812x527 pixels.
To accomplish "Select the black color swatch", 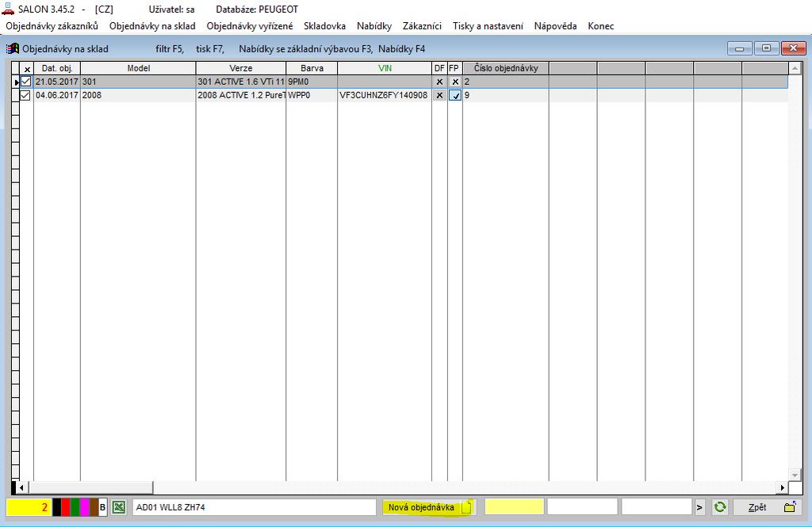I will click(x=57, y=507).
